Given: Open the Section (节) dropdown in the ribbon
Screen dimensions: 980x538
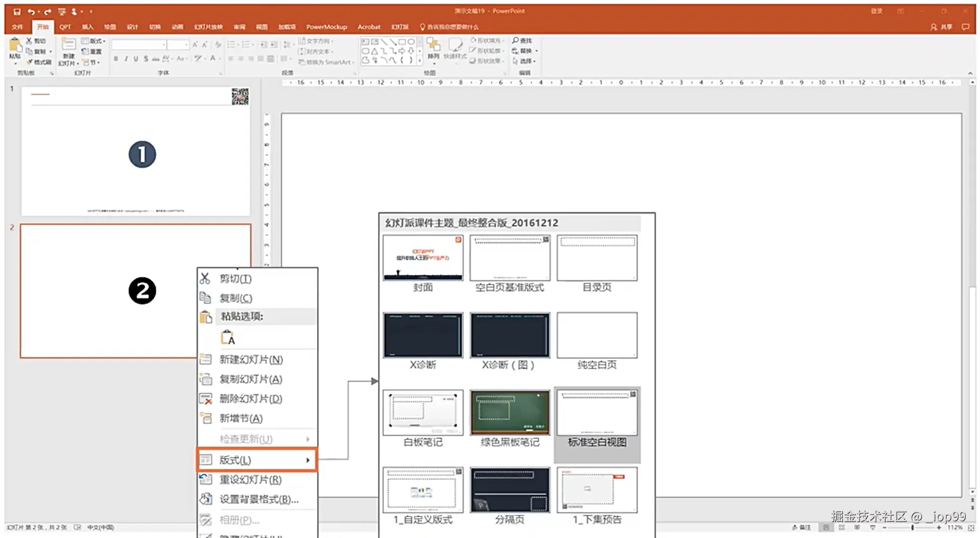Looking at the screenshot, I should pos(91,62).
